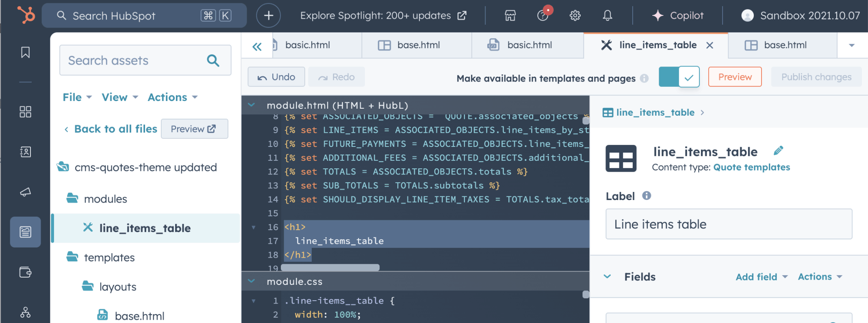Focus the Search HubSpot field
The width and height of the screenshot is (868, 323).
(144, 15)
